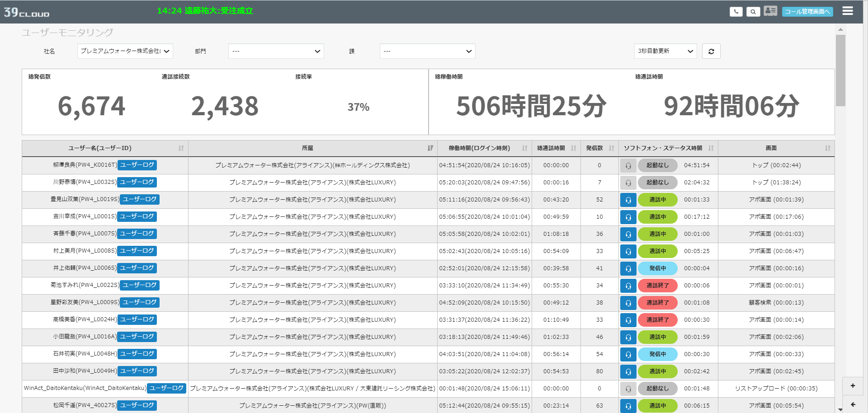Screen dimensions: 868x413
Task: Click the 14:24 遠藤祐大:受注成立 notification
Action: (x=205, y=11)
